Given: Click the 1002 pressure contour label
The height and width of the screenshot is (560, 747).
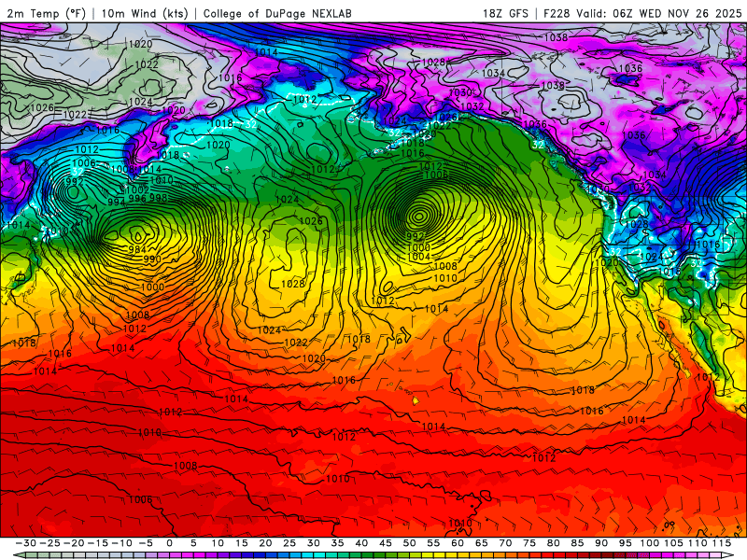Looking at the screenshot, I should click(137, 189).
